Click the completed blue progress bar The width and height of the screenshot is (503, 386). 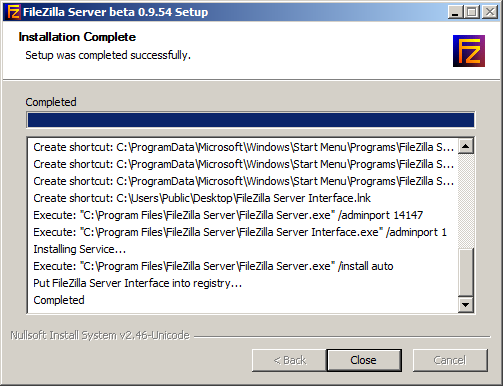(x=251, y=120)
